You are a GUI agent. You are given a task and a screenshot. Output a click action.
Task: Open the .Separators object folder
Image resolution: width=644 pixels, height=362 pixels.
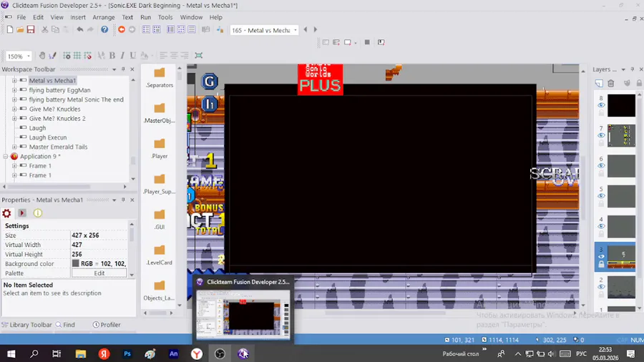tap(160, 77)
